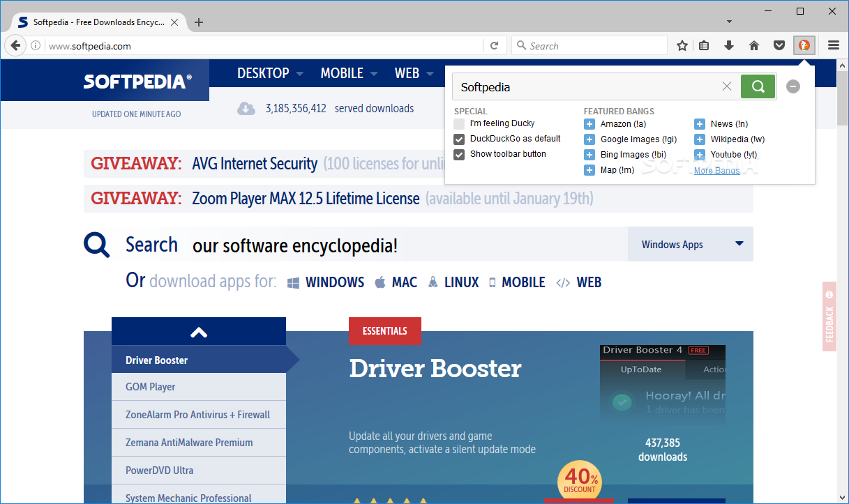Click the large blue page search magnifier icon
This screenshot has width=849, height=504.
[x=97, y=245]
